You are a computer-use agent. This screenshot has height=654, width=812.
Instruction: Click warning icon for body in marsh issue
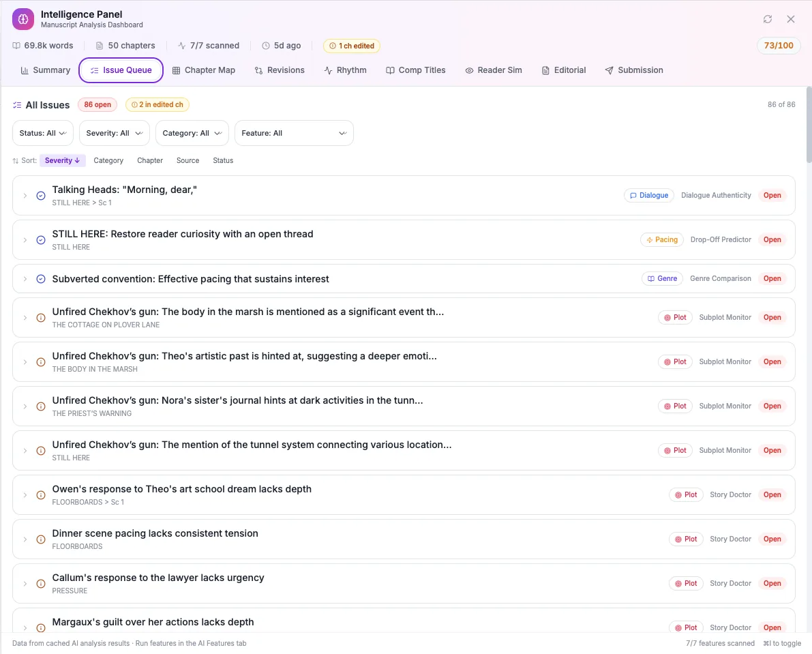(41, 318)
